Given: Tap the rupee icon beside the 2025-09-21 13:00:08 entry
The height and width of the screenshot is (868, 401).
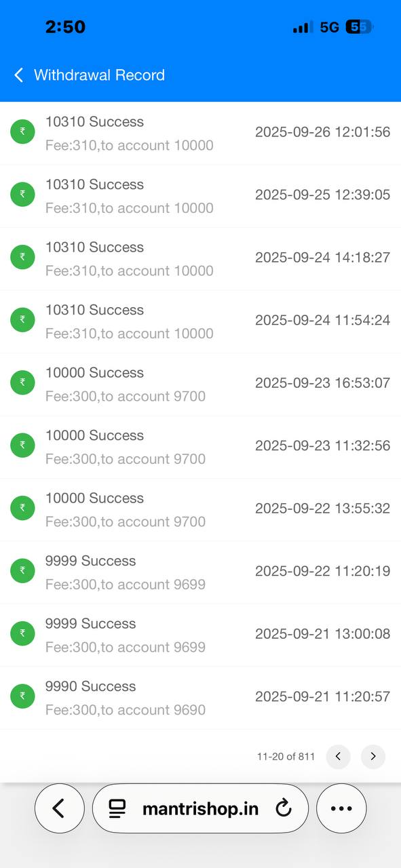Looking at the screenshot, I should [x=22, y=633].
